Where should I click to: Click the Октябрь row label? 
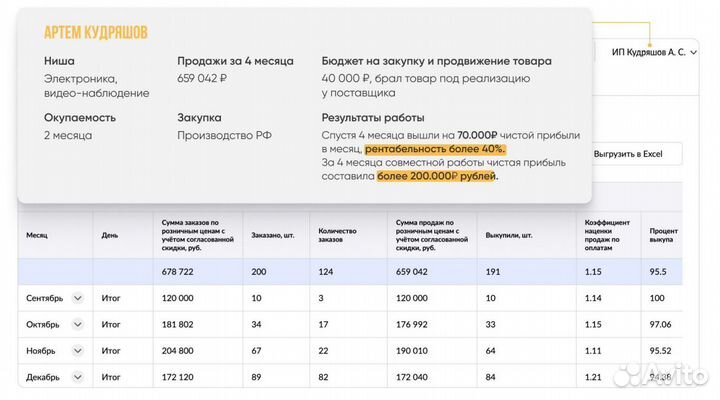[43, 325]
